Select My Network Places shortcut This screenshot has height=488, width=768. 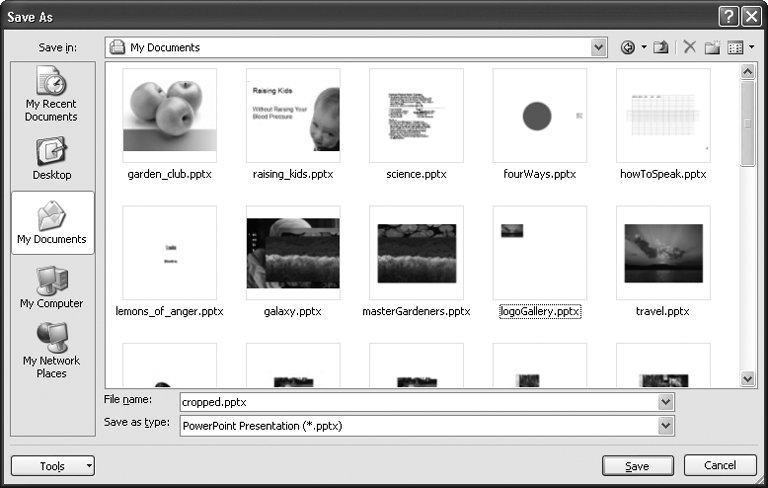tap(52, 350)
